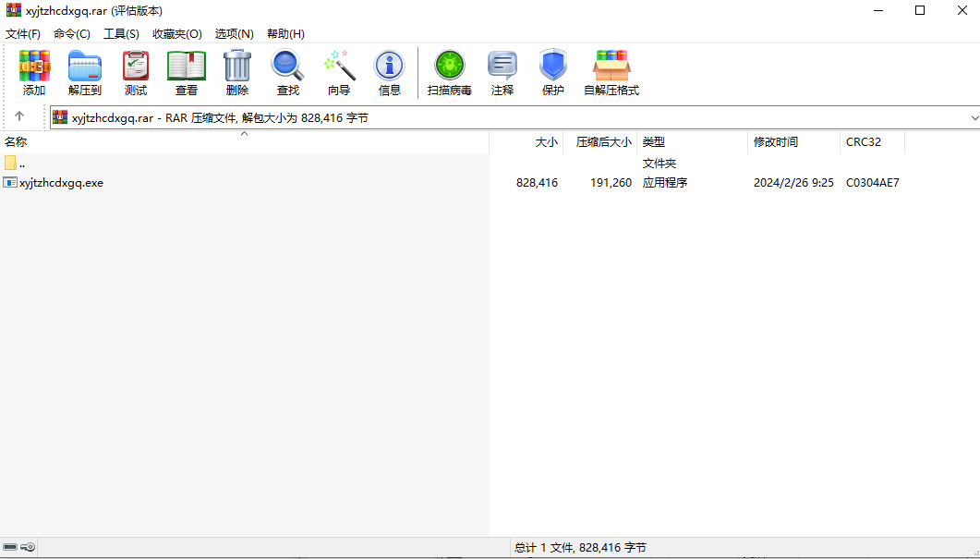Image resolution: width=980 pixels, height=559 pixels.
Task: Open the 选项(N) menu
Action: (x=235, y=34)
